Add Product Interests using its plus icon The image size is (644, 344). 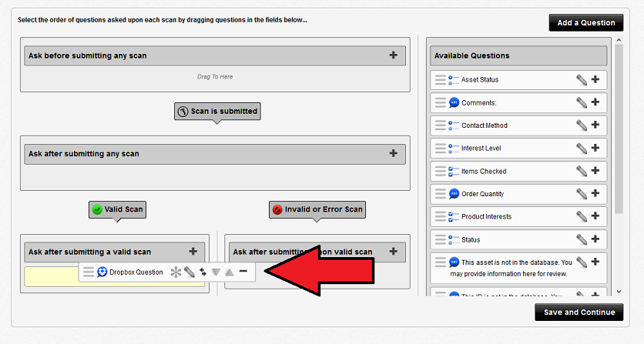(595, 215)
